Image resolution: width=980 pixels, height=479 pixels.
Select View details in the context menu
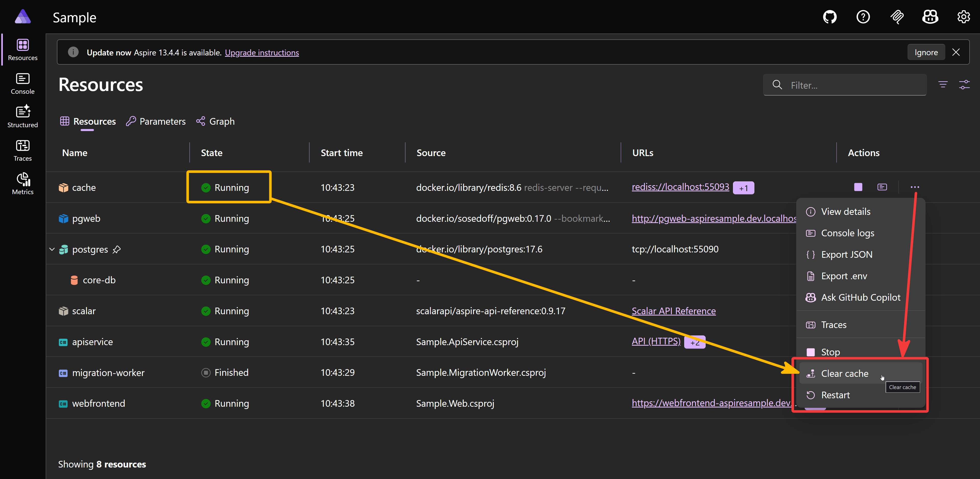point(861,212)
